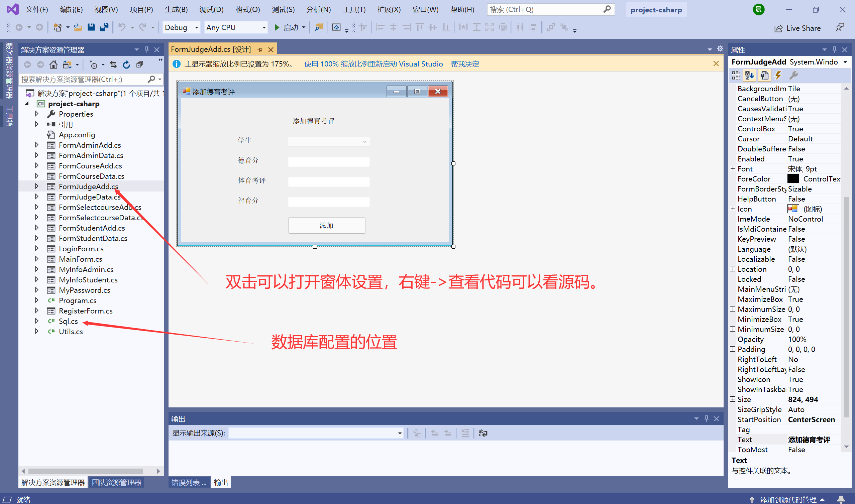The image size is (855, 504).
Task: Click the Find in Files toolbar icon
Action: (x=319, y=27)
